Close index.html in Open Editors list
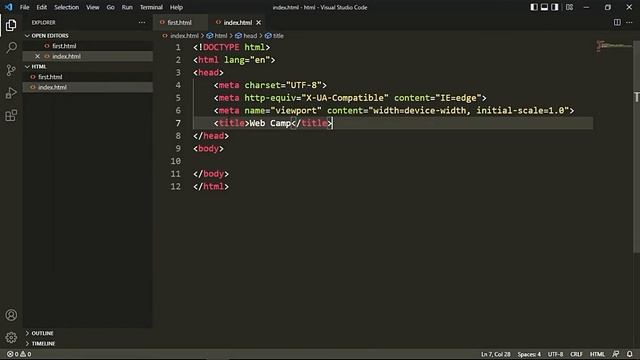640x360 pixels. [x=37, y=56]
